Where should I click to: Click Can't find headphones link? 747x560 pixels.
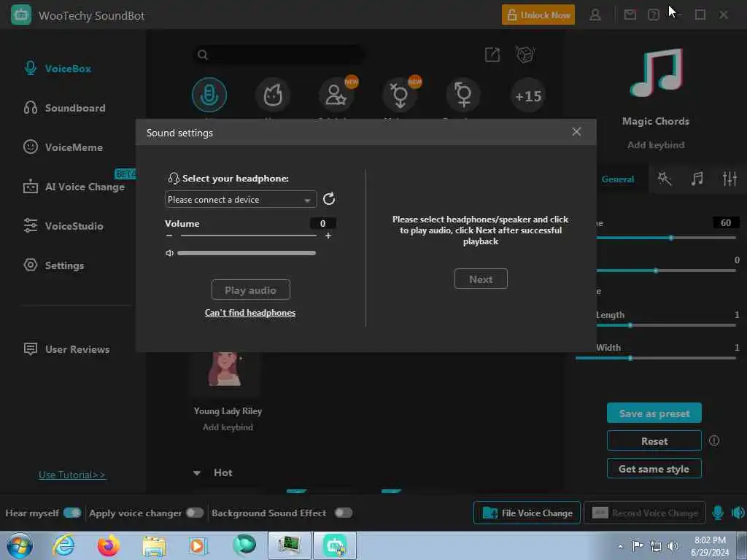pos(250,313)
